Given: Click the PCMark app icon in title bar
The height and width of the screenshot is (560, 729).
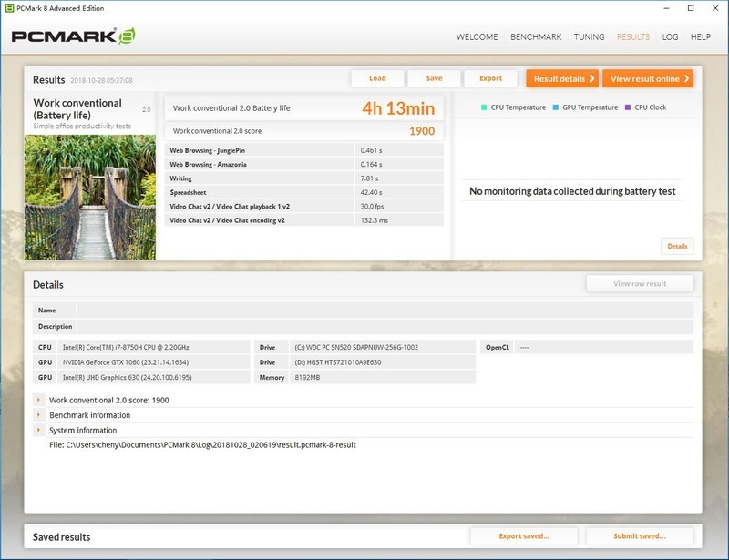Looking at the screenshot, I should [x=9, y=8].
